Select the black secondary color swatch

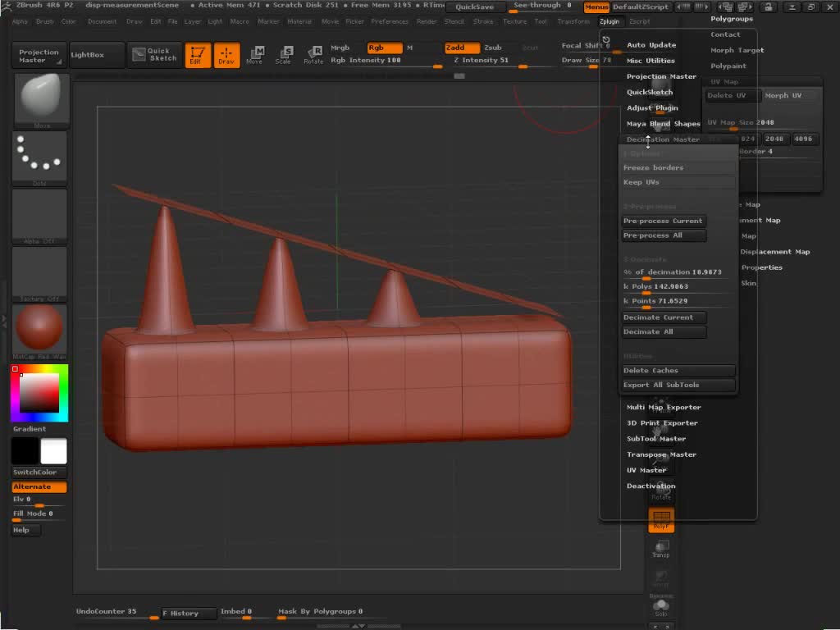point(25,451)
